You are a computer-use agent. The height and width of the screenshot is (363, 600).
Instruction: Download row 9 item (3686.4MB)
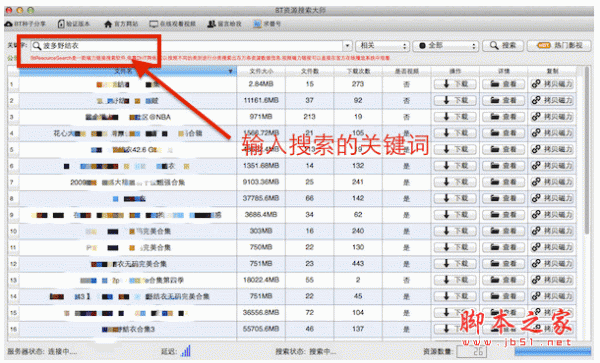pyautogui.click(x=455, y=215)
